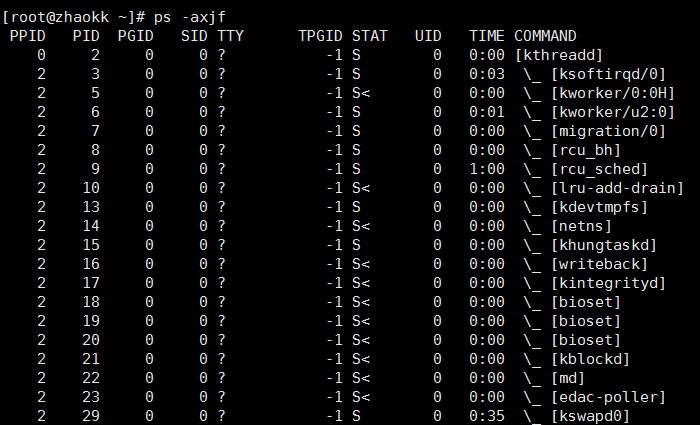Select the [bioset] entry with PID 19

[x=586, y=321]
